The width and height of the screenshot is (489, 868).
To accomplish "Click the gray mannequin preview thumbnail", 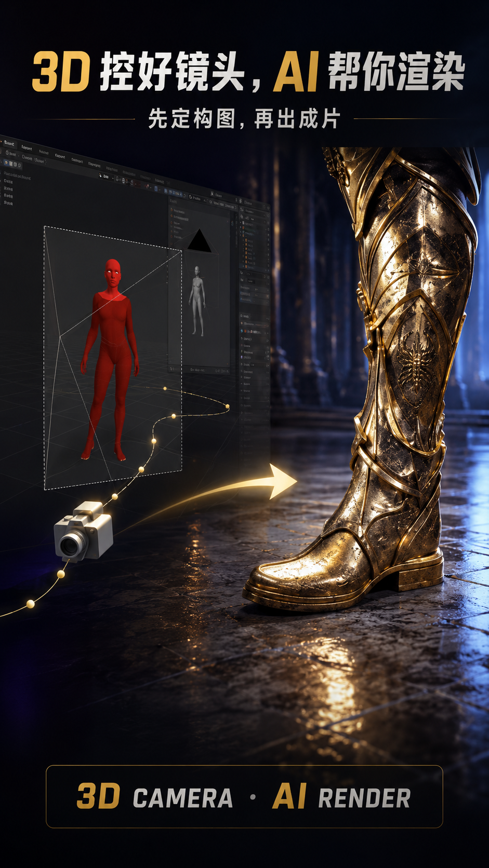I will pos(197,301).
